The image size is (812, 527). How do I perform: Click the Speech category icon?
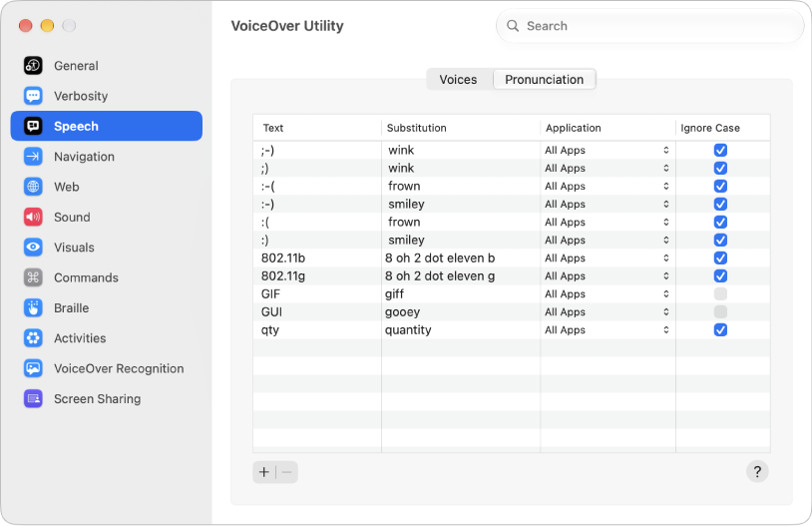pos(33,126)
